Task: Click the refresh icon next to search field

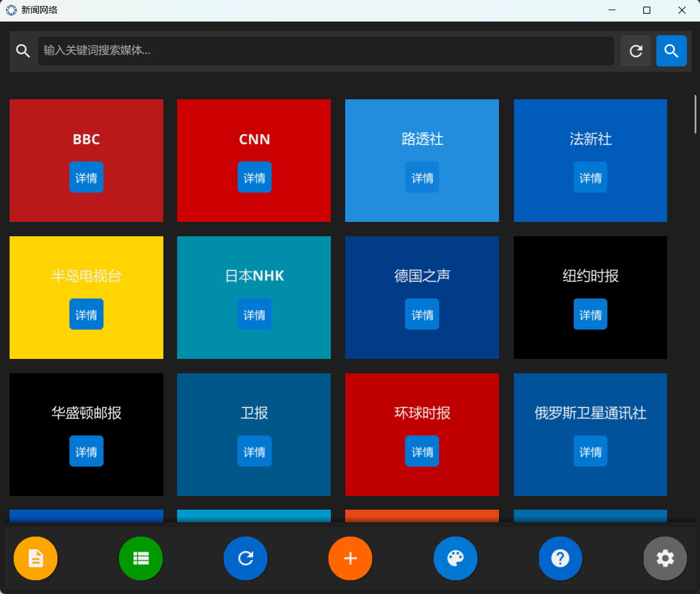Action: click(636, 51)
